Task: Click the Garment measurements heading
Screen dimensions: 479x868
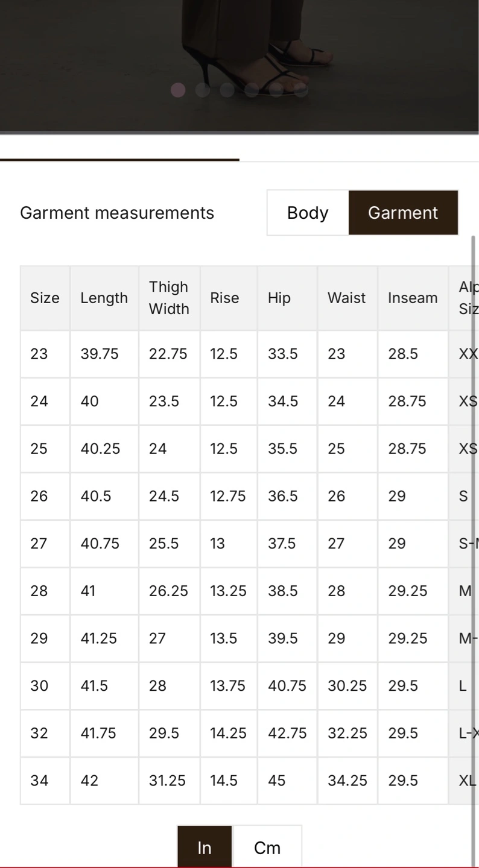Action: (x=117, y=213)
